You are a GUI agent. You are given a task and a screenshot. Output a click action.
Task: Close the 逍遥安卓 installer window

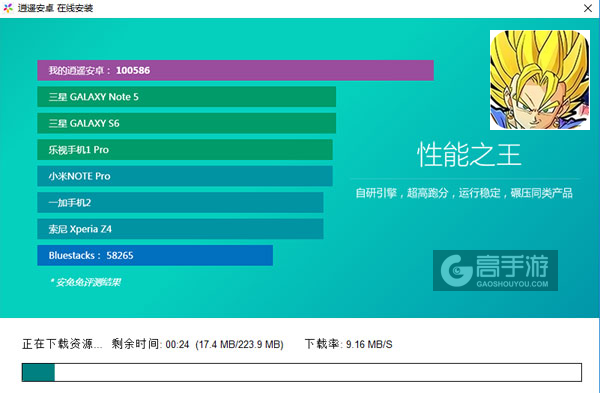click(588, 8)
